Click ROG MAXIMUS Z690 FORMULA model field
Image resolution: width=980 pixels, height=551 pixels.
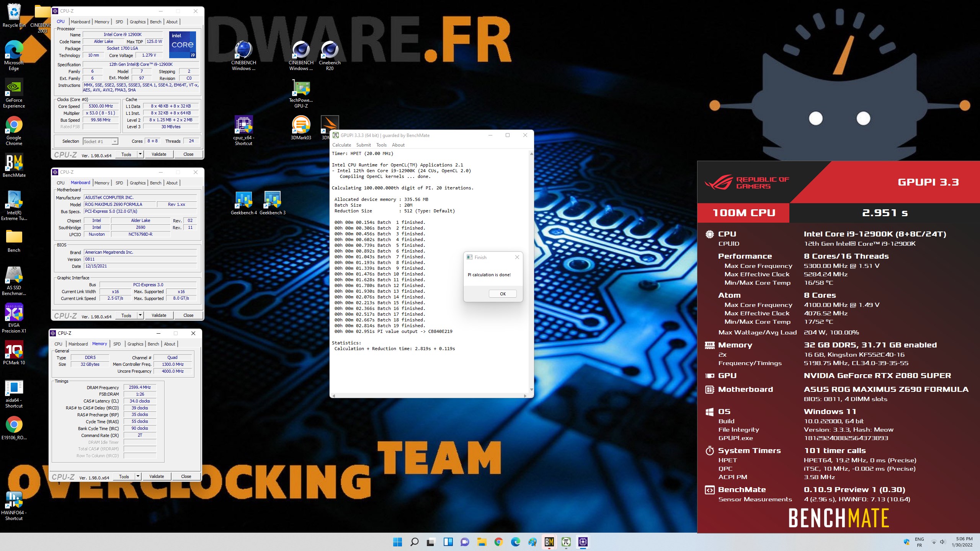click(x=119, y=204)
